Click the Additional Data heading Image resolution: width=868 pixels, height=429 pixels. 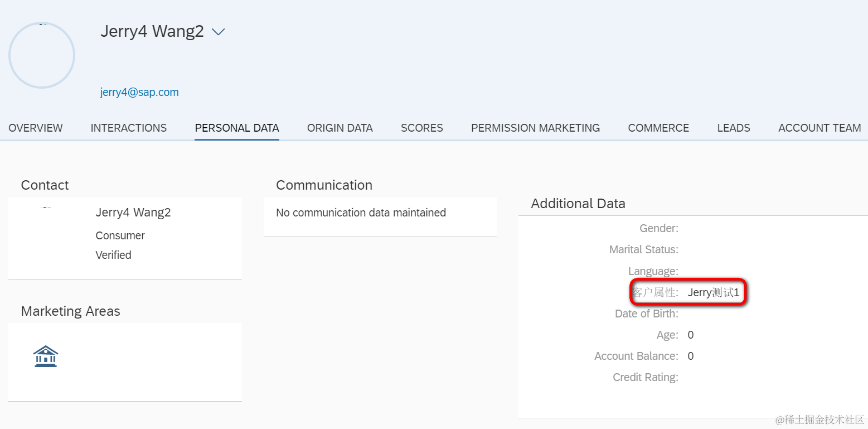[x=578, y=204]
